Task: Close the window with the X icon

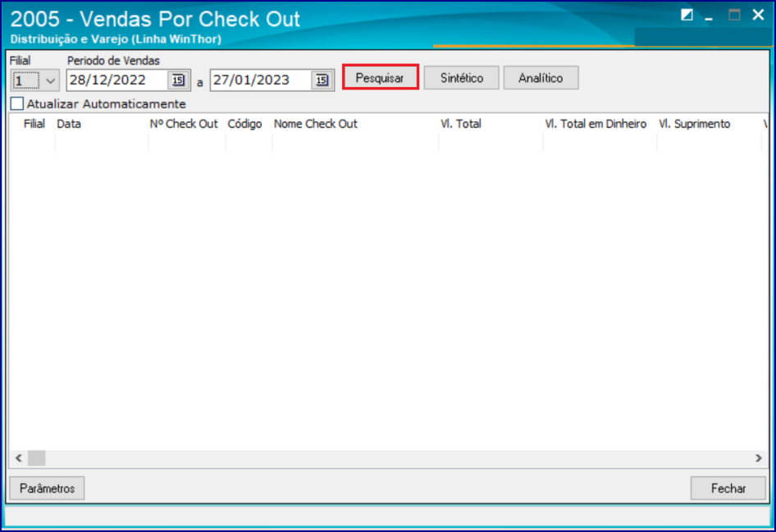Action: click(758, 16)
